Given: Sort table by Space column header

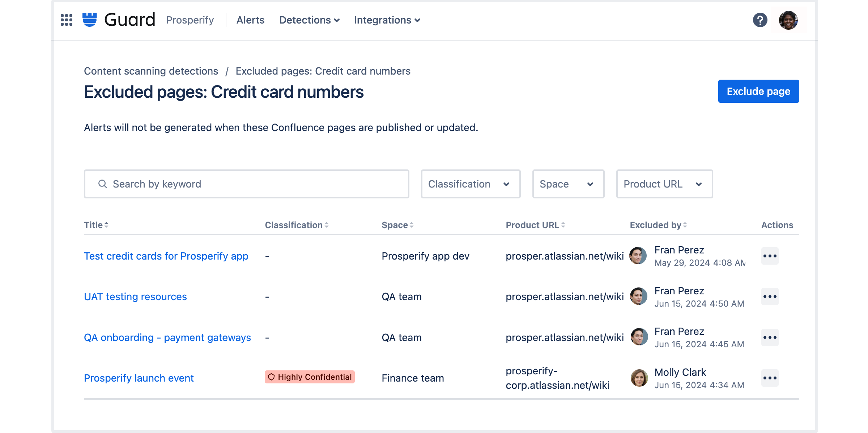Looking at the screenshot, I should tap(397, 225).
